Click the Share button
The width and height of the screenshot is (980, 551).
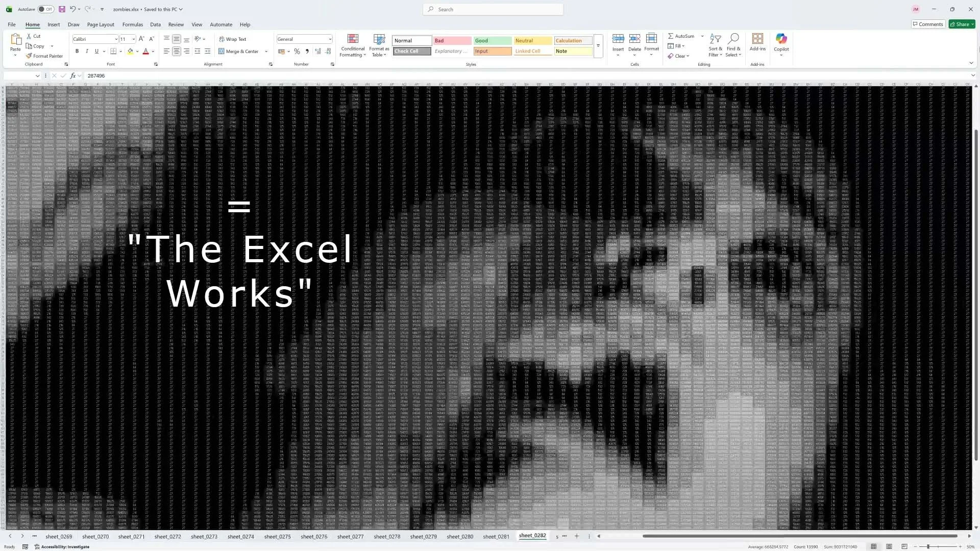point(961,24)
